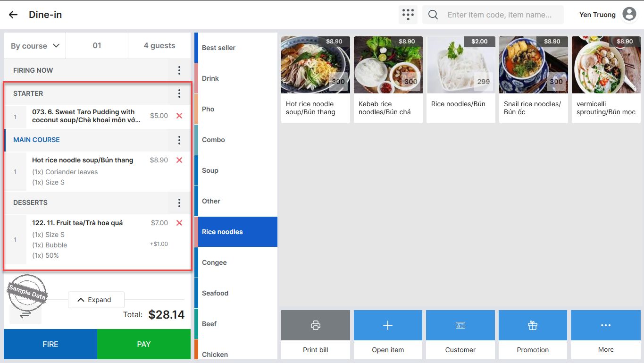The height and width of the screenshot is (363, 644).
Task: Select the Beef category
Action: tap(236, 324)
